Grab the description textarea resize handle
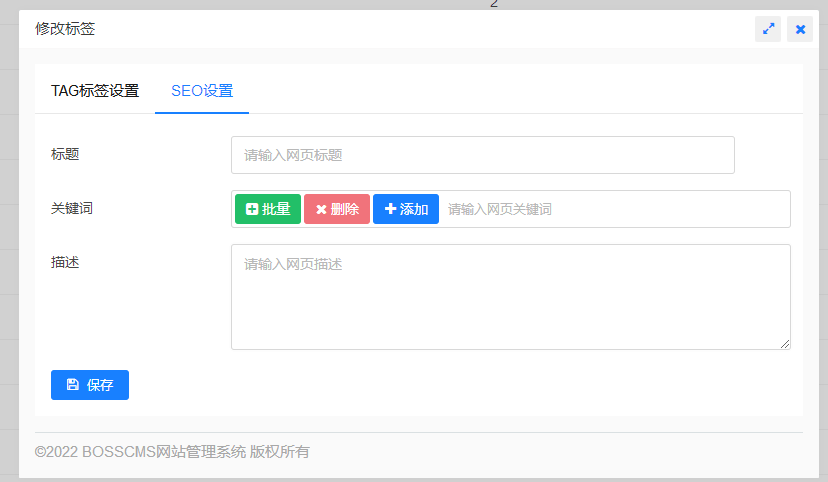828x482 pixels. click(x=785, y=344)
